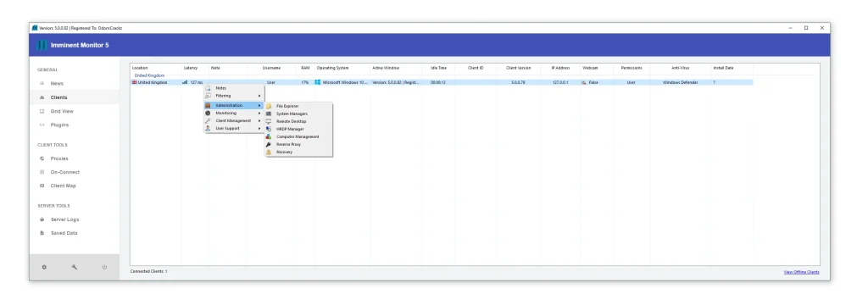Sort by the Operating System column header
The height and width of the screenshot is (305, 868).
pos(332,68)
